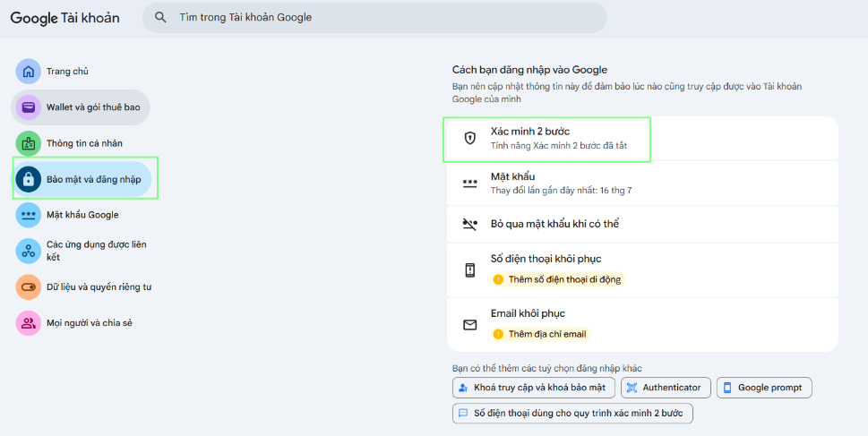
Task: Click the Mật khẩu Google asterisks icon
Action: pyautogui.click(x=29, y=215)
